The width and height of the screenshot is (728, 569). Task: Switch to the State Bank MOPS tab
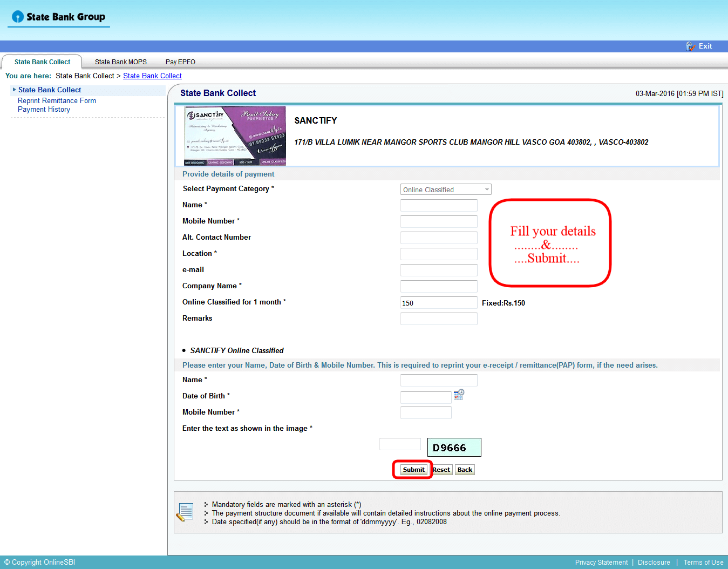pos(121,62)
